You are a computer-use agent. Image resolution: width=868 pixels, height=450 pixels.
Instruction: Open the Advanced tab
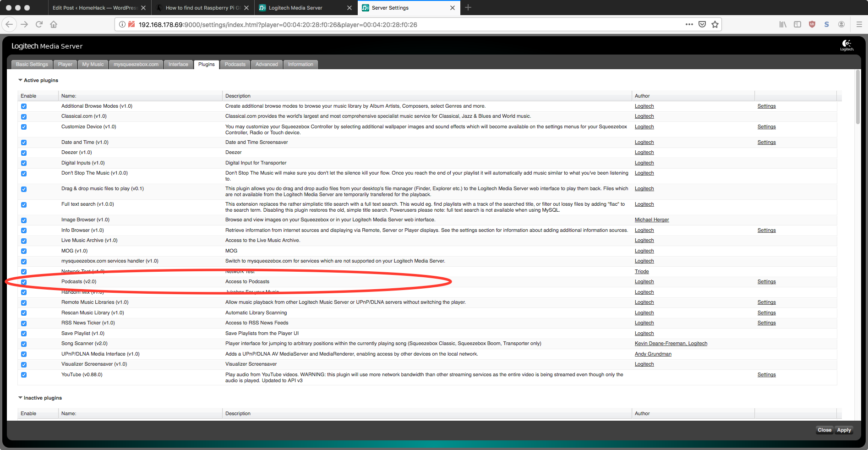(267, 65)
